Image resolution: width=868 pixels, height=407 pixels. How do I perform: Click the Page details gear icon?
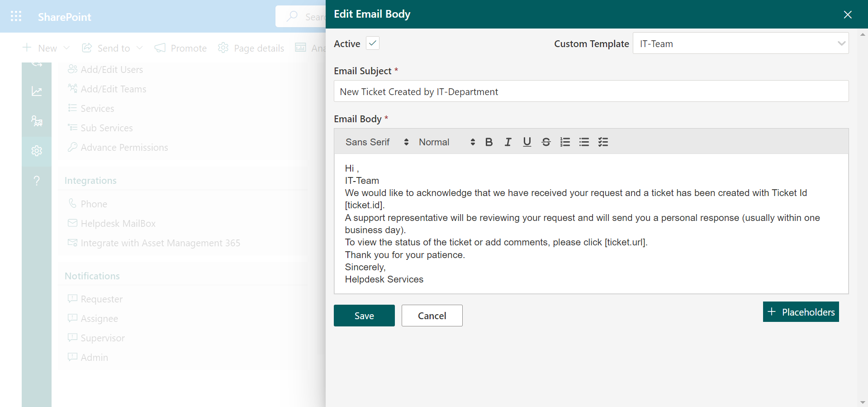pos(223,48)
